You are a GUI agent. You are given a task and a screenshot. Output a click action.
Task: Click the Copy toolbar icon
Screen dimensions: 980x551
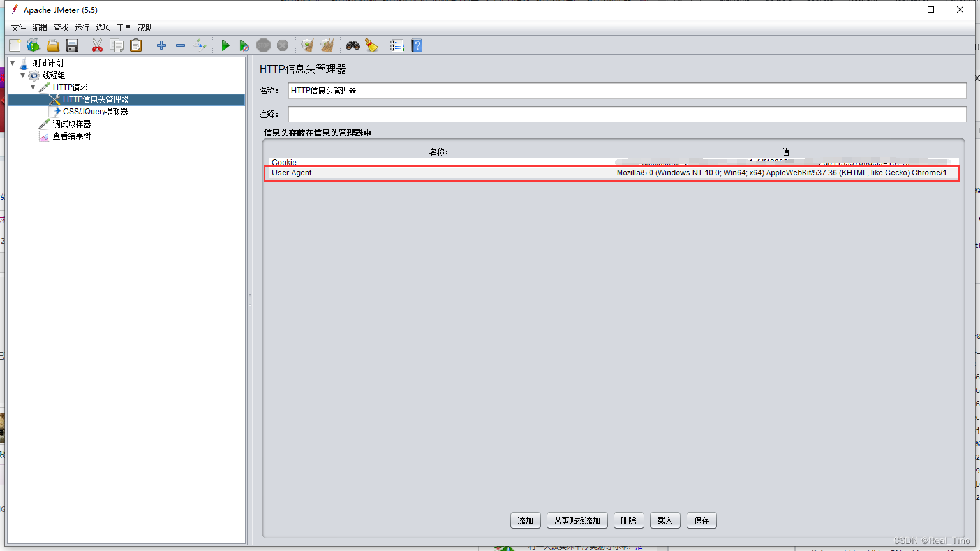pyautogui.click(x=116, y=45)
